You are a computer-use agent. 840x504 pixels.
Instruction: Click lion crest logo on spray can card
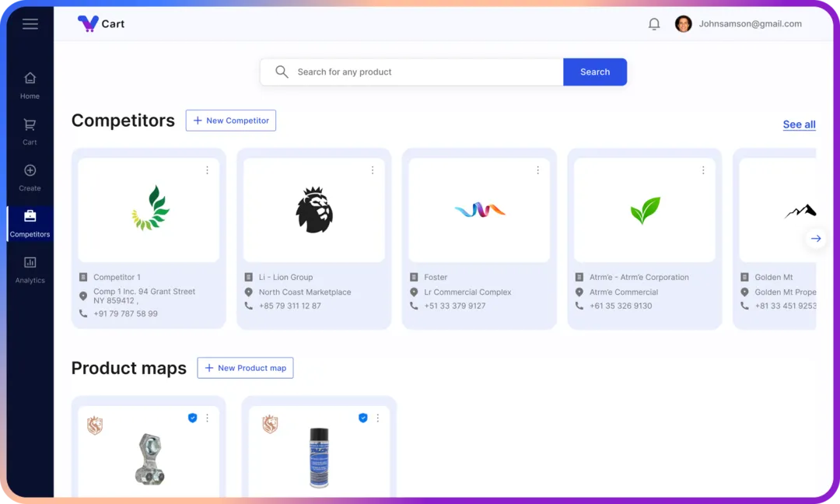point(270,424)
